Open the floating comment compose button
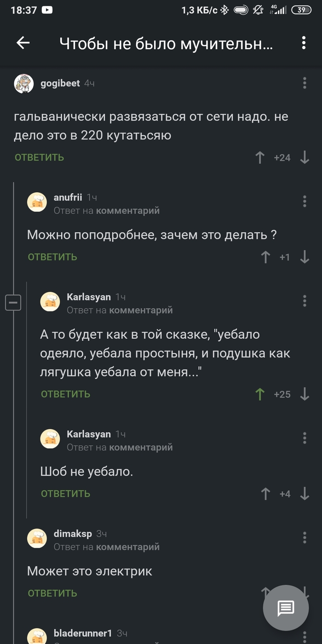The height and width of the screenshot is (644, 322). [285, 607]
